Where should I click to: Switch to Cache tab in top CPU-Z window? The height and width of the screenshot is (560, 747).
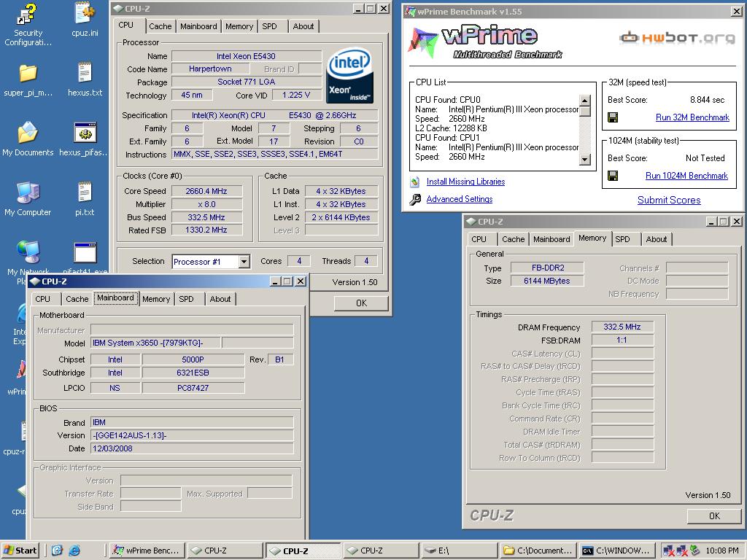(x=160, y=26)
